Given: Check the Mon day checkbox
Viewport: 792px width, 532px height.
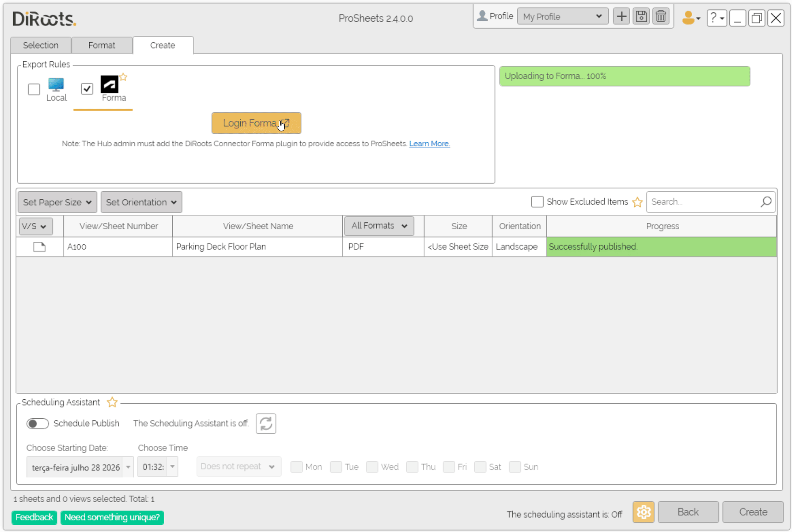Looking at the screenshot, I should point(296,467).
